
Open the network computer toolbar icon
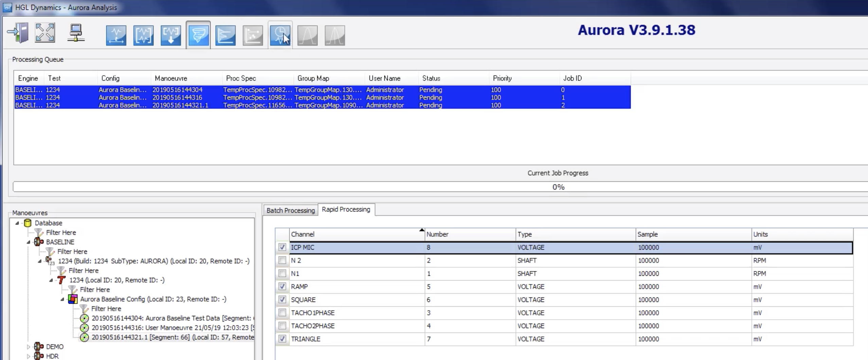pyautogui.click(x=75, y=32)
